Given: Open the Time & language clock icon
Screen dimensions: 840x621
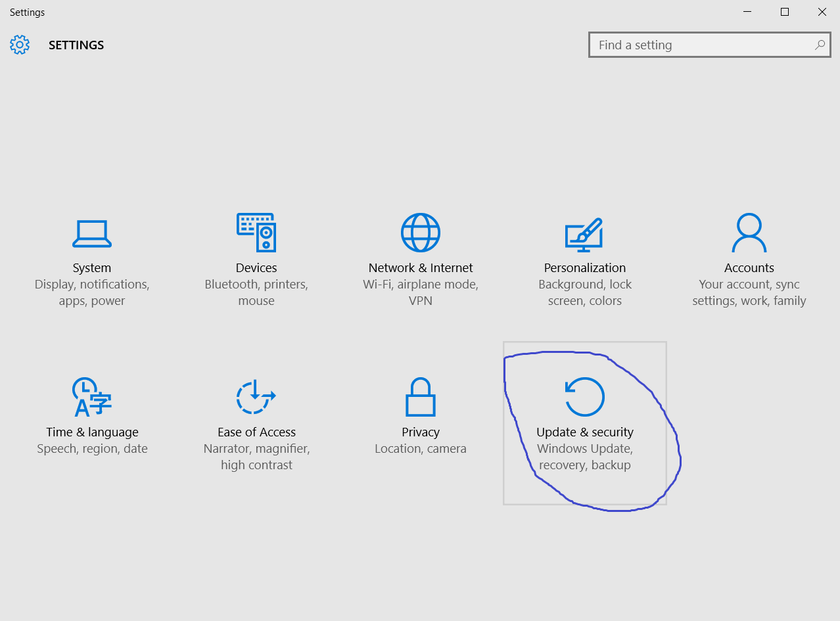Looking at the screenshot, I should [92, 397].
